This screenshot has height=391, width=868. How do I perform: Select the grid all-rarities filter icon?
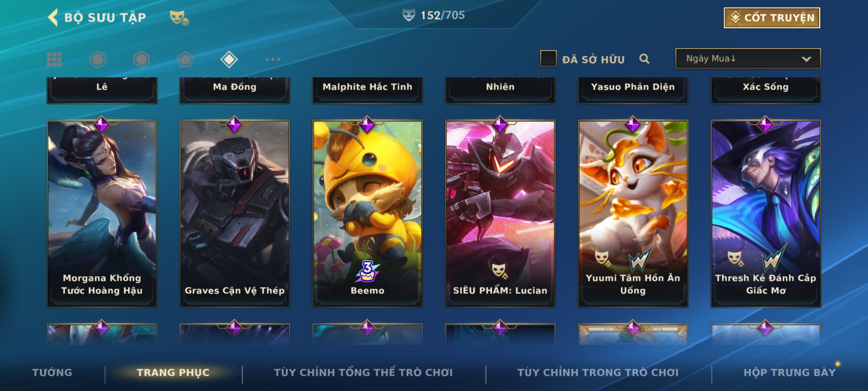[x=54, y=59]
